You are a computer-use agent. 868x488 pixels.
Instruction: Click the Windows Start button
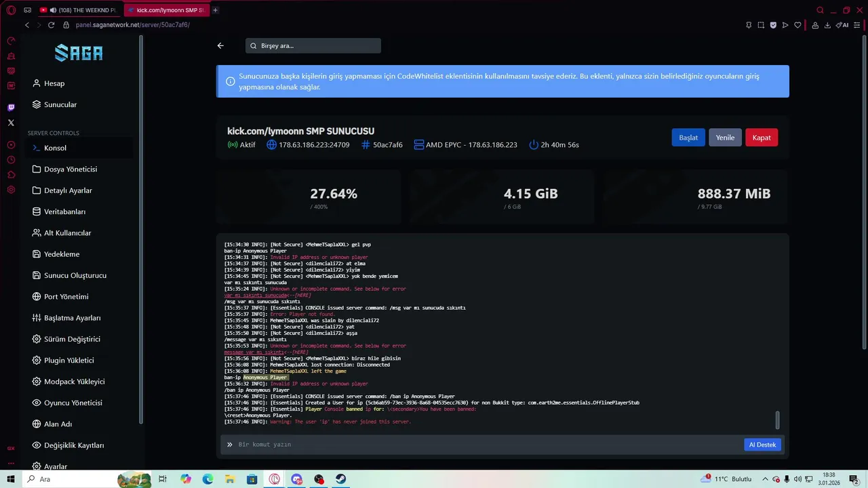pyautogui.click(x=10, y=479)
